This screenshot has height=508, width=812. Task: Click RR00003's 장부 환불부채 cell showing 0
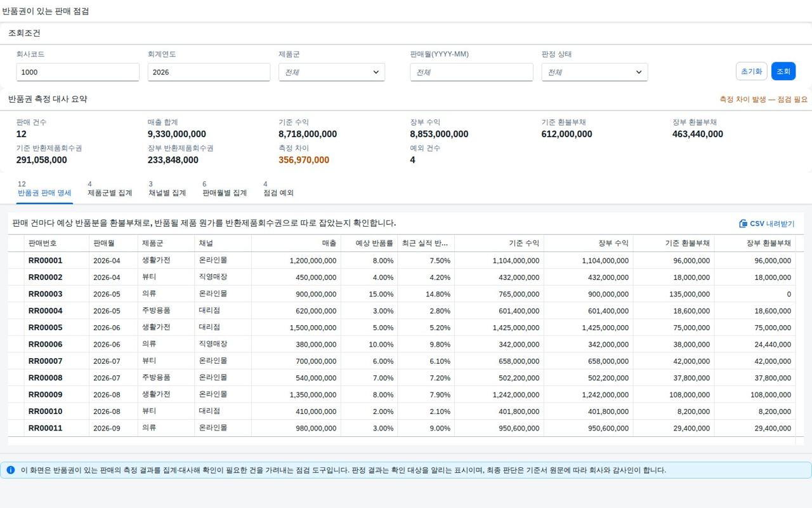click(x=755, y=294)
